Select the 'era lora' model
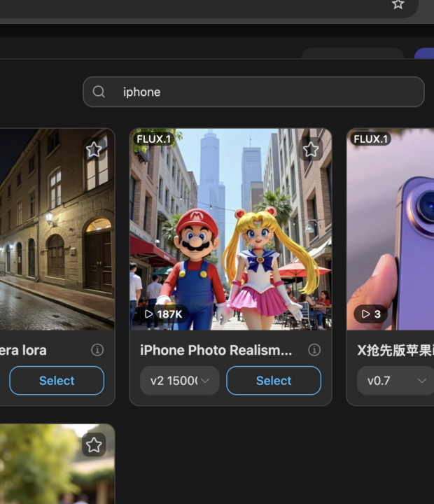This screenshot has width=434, height=504. pyautogui.click(x=57, y=381)
